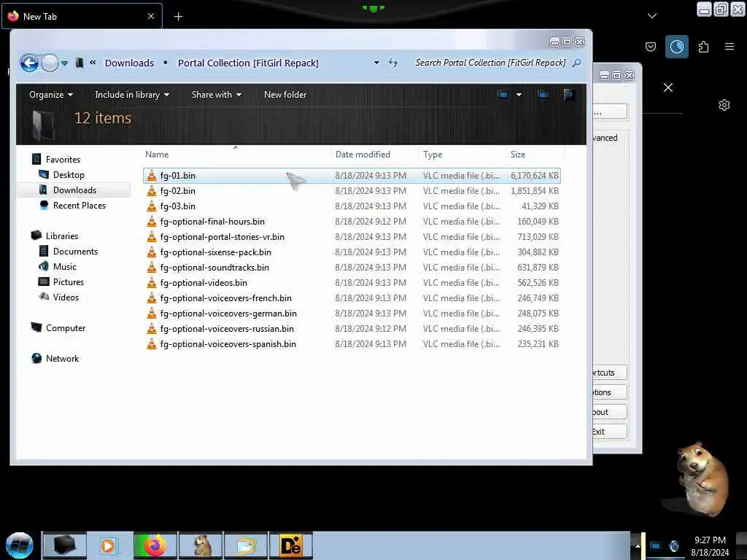Viewport: 747px width, 560px height.
Task: Open the Firefox hamburger menu
Action: (729, 47)
